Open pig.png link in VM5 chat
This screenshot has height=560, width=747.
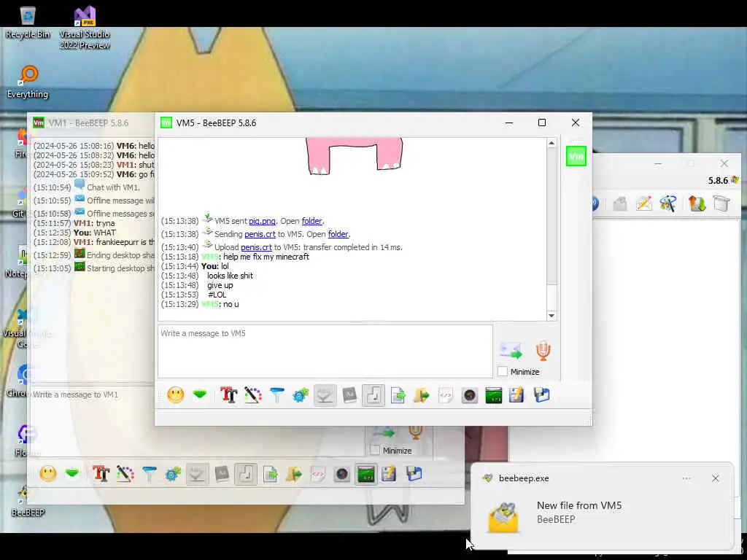click(x=262, y=221)
